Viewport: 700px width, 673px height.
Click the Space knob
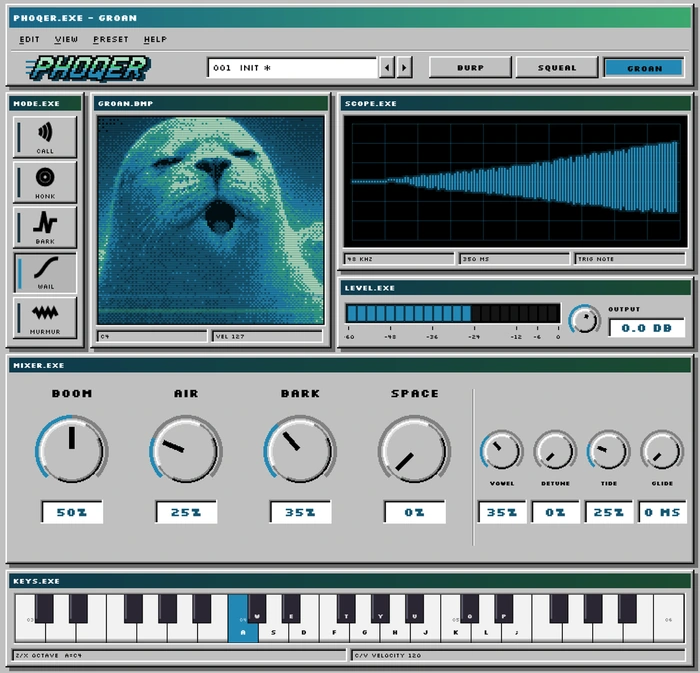[x=414, y=449]
